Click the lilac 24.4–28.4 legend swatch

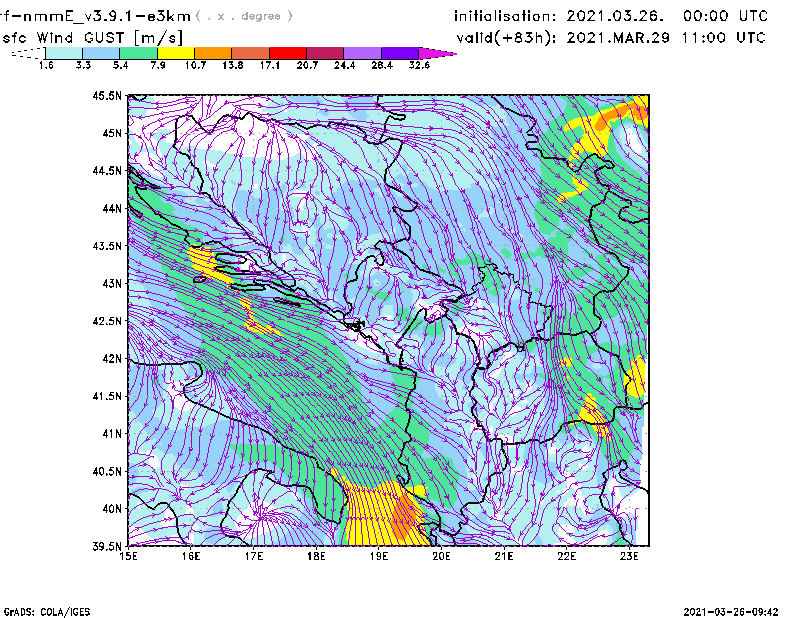tap(362, 53)
